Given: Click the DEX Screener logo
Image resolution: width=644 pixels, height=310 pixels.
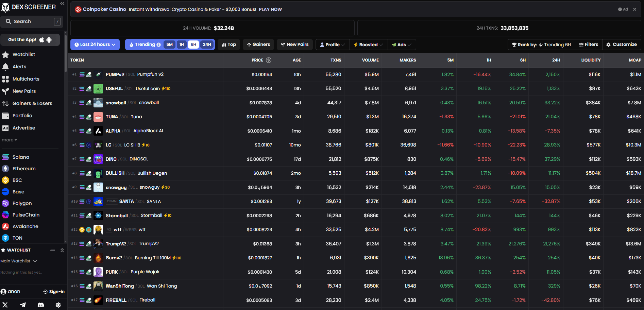Looking at the screenshot, I should [x=29, y=7].
